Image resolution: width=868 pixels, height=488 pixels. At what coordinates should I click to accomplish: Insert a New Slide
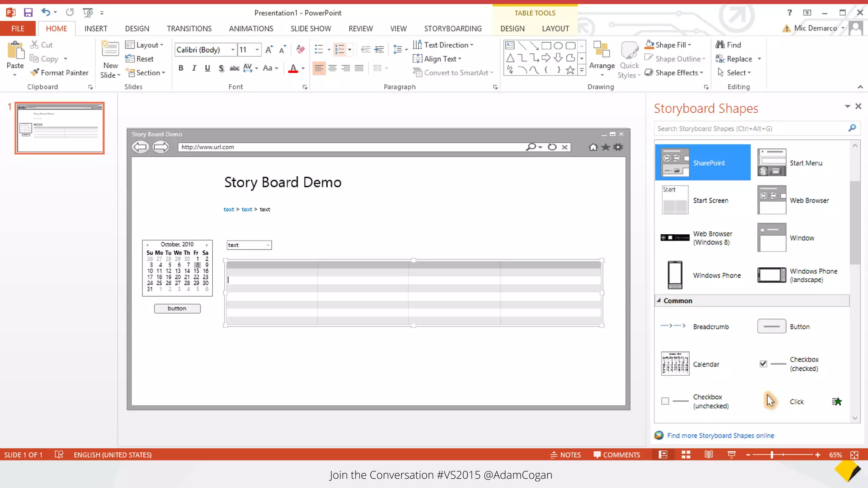point(110,59)
